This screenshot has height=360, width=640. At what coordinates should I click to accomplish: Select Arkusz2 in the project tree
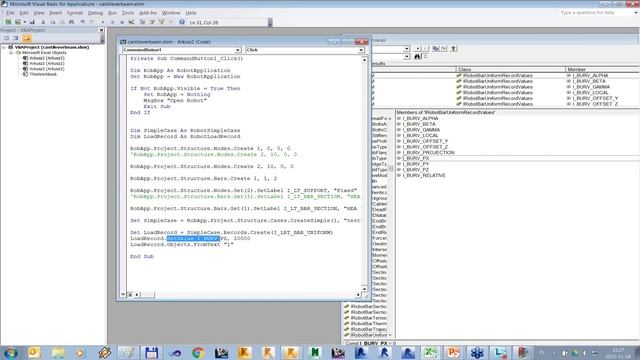pyautogui.click(x=46, y=63)
